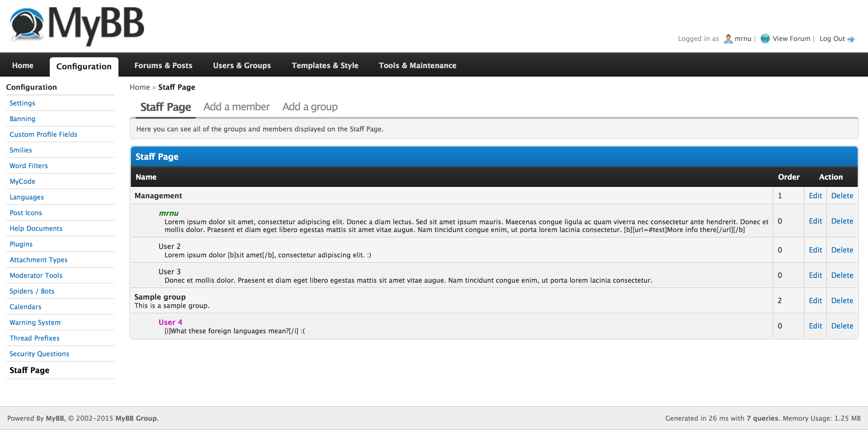Screen dimensions: 868x440
Task: Open Security Questions in sidebar
Action: pyautogui.click(x=39, y=354)
